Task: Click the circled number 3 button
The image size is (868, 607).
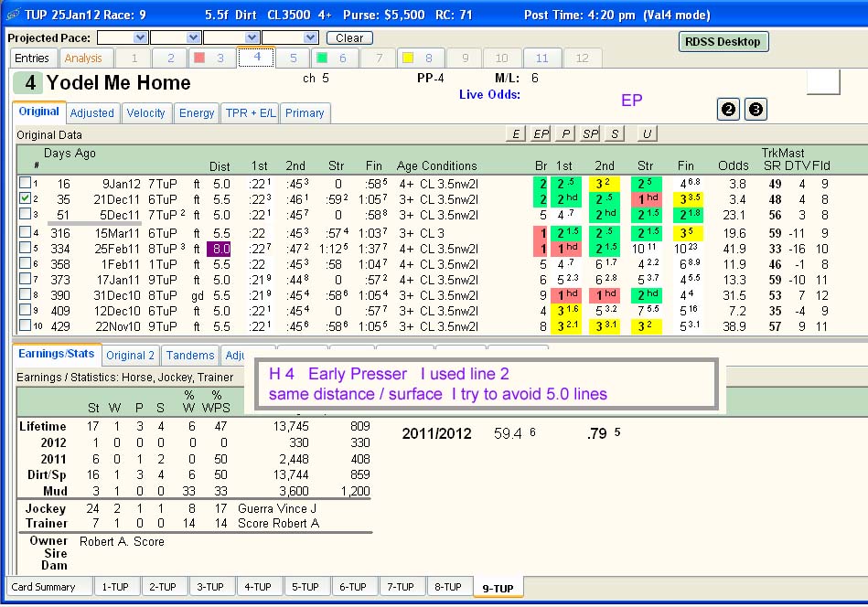Action: pyautogui.click(x=755, y=109)
